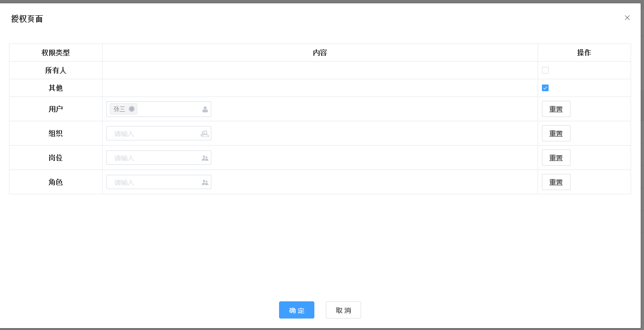Viewport: 644px width, 330px height.
Task: Reset the 用户 row with 重置
Action: tap(556, 109)
